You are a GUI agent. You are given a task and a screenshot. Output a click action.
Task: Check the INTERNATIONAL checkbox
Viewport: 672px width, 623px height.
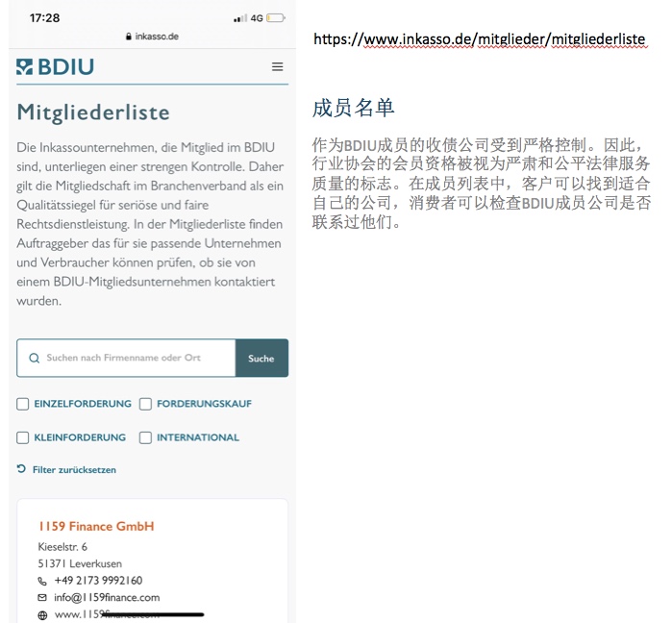[145, 437]
